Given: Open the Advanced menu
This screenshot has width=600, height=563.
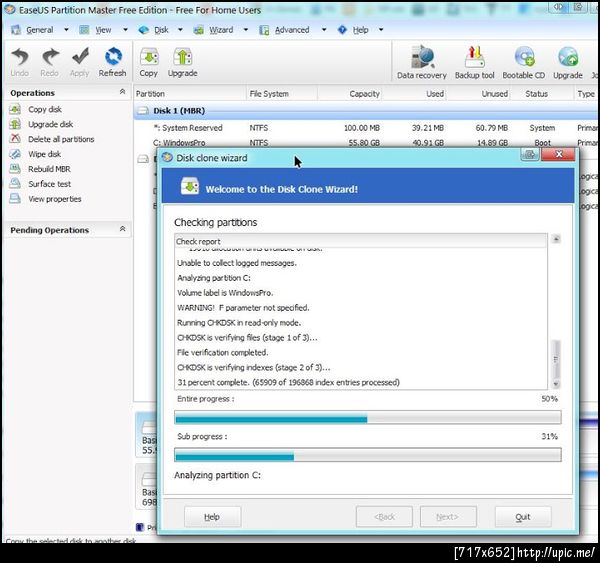Looking at the screenshot, I should tap(292, 30).
